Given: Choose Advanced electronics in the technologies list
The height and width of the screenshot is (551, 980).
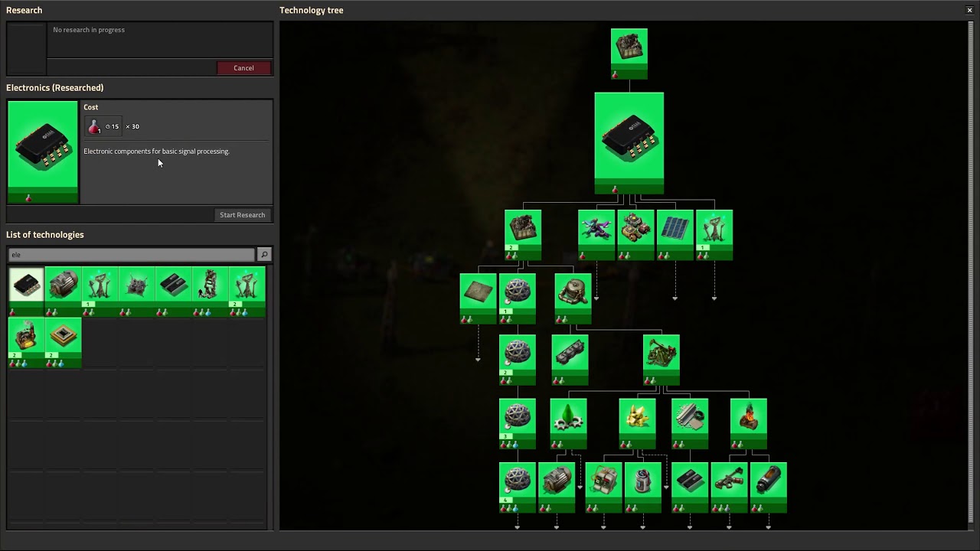Looking at the screenshot, I should pyautogui.click(x=173, y=291).
